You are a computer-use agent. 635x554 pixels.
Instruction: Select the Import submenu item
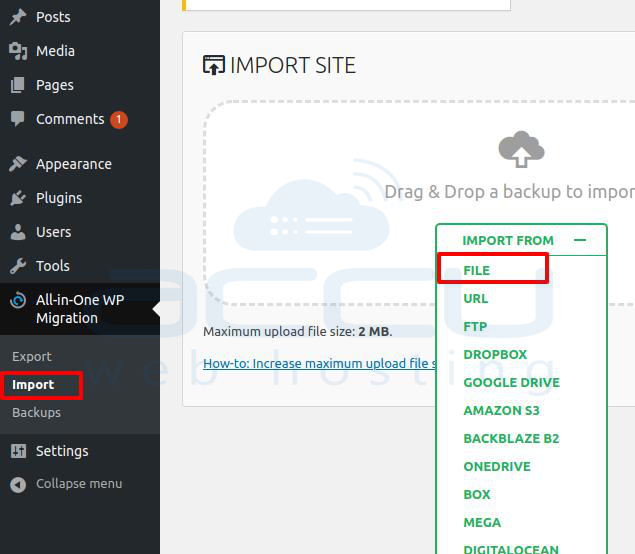tap(33, 385)
